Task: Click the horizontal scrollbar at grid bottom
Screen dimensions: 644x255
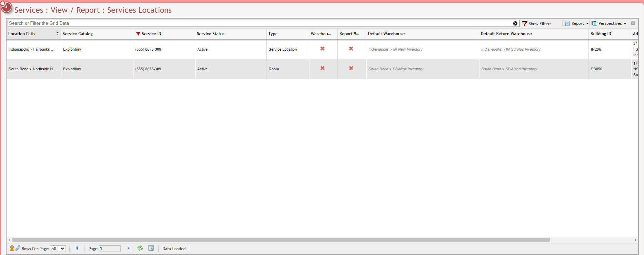Action: [x=281, y=240]
